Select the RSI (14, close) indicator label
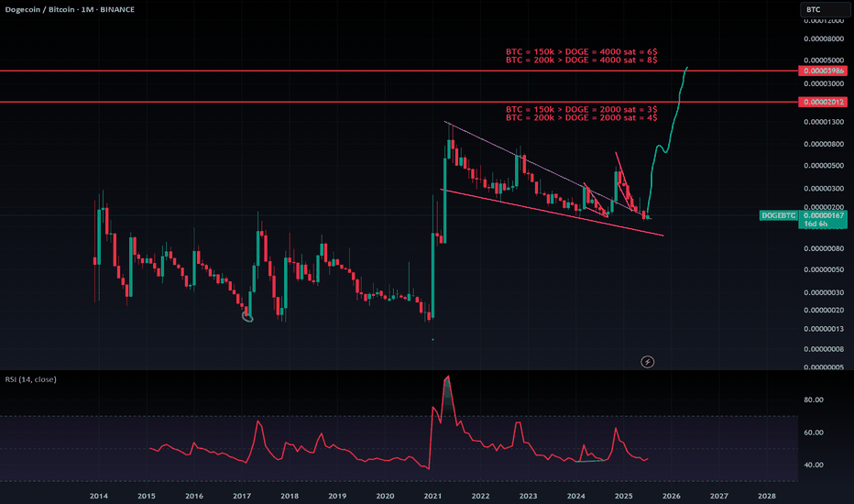854x504 pixels. [x=31, y=379]
